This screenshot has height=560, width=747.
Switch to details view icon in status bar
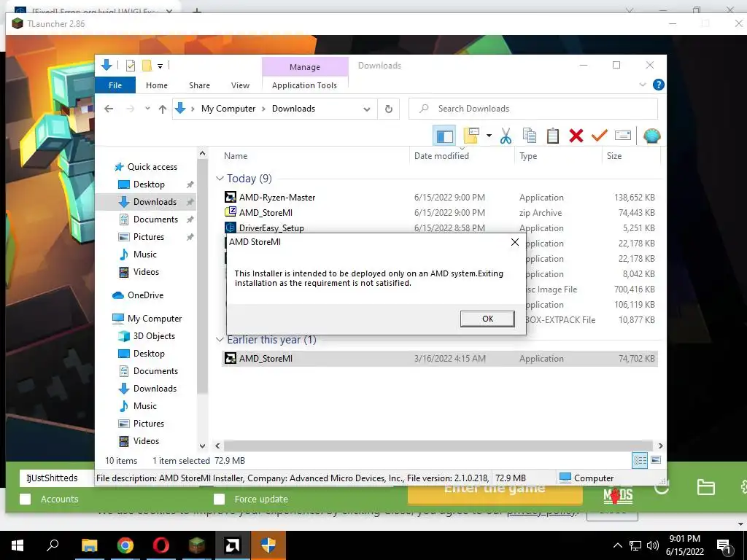(640, 460)
